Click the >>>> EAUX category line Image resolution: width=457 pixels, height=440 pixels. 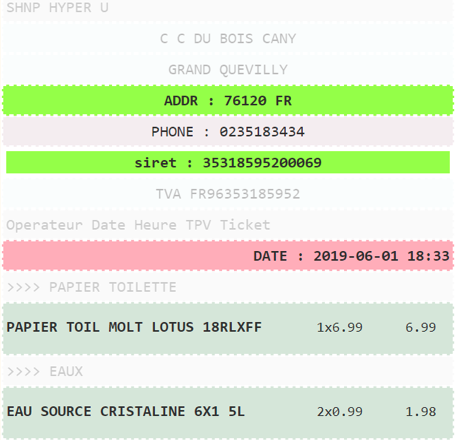pos(228,371)
